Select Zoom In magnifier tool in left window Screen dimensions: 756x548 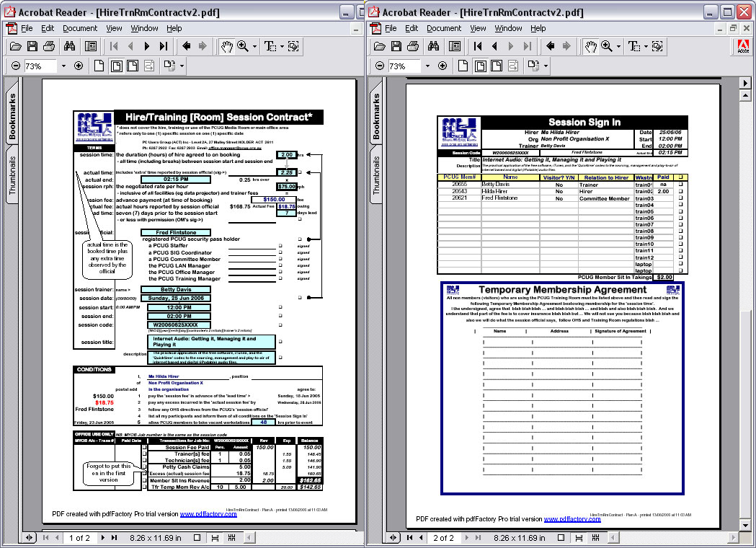243,46
